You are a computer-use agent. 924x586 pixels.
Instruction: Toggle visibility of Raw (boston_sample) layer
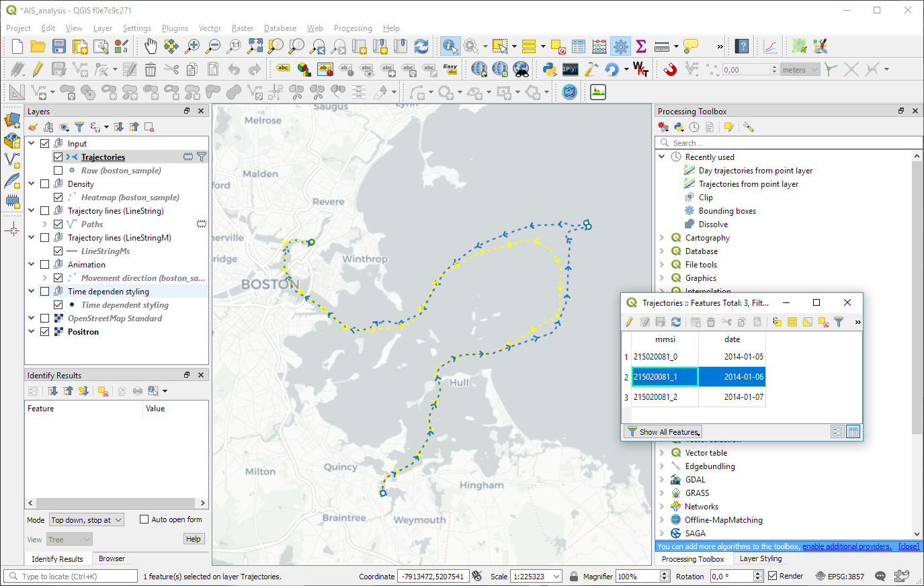[x=58, y=171]
